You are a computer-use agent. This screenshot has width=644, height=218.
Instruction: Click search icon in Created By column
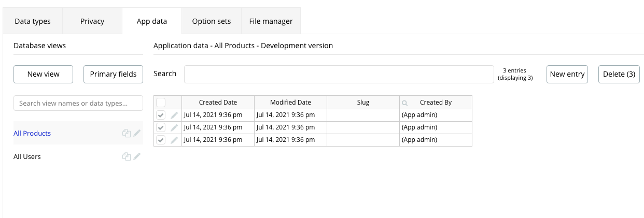[x=405, y=103]
